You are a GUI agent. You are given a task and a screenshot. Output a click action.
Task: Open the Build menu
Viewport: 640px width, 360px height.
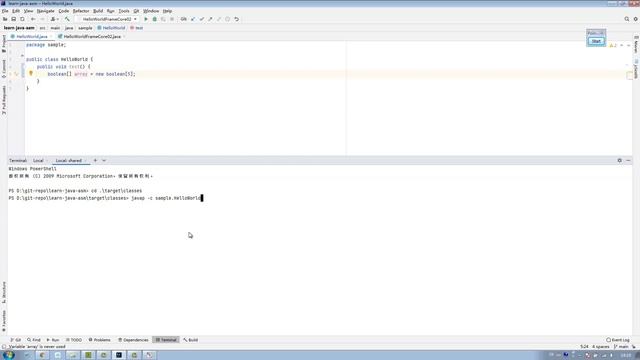click(98, 11)
